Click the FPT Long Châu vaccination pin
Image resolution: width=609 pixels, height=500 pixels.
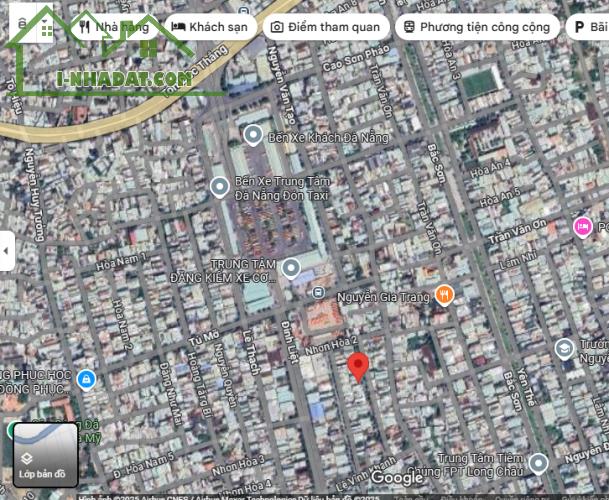538,464
